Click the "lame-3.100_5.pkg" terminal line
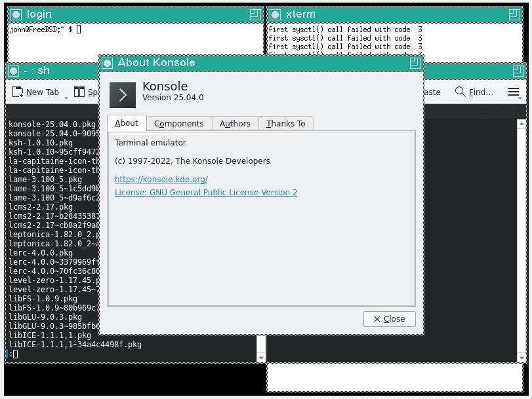532x399 pixels. click(45, 180)
